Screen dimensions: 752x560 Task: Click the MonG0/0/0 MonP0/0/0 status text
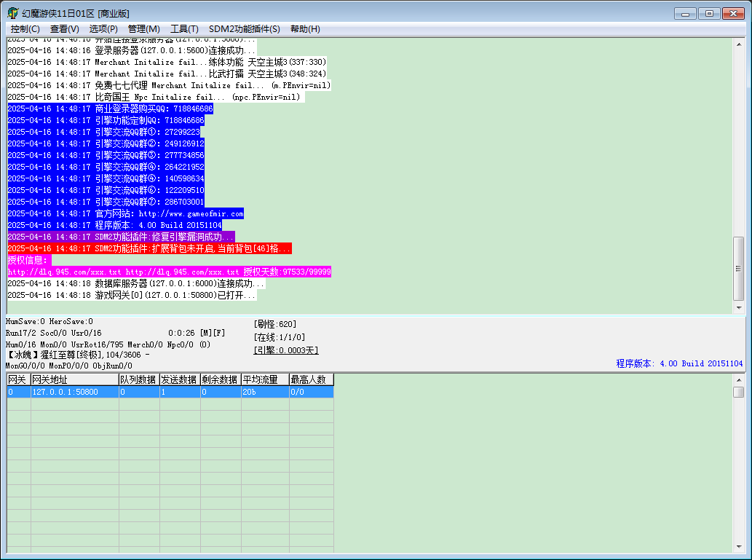(x=69, y=366)
